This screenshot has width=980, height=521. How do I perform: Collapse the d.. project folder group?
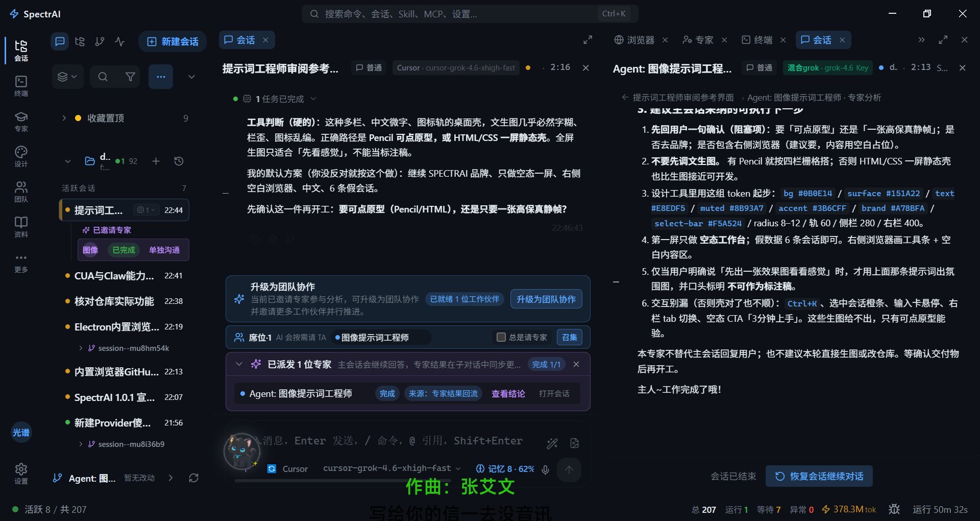point(68,161)
